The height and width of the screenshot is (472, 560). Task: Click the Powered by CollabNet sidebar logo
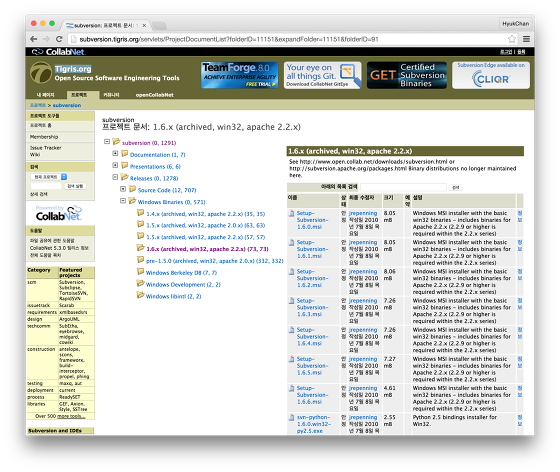[x=59, y=213]
